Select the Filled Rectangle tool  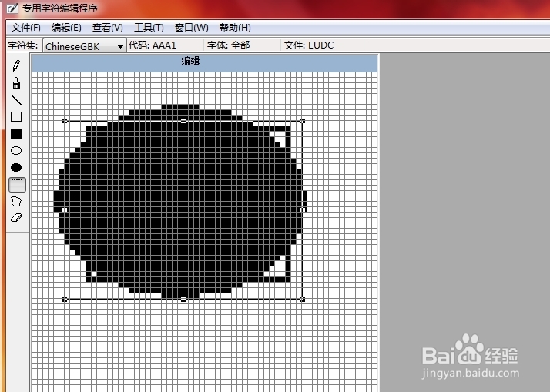coord(16,133)
